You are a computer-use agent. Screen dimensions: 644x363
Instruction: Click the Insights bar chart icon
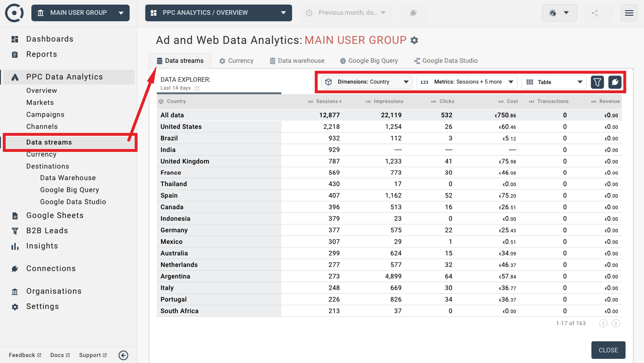tap(15, 246)
